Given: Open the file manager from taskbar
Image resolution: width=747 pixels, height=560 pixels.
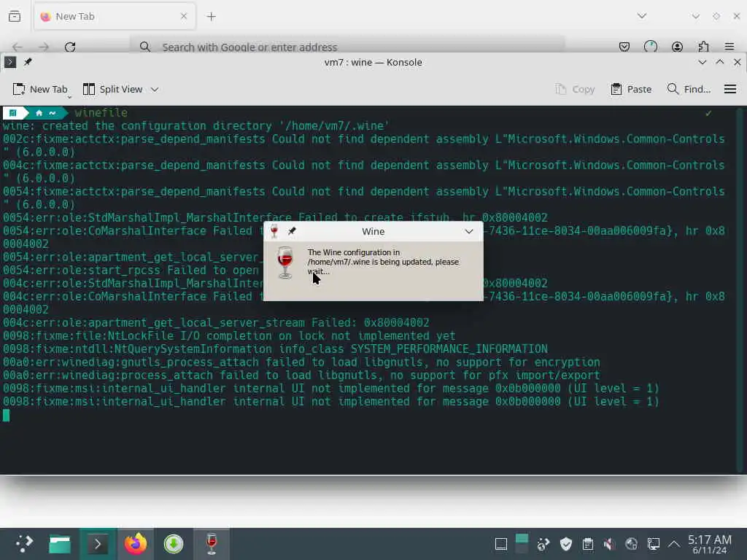Looking at the screenshot, I should (x=60, y=544).
